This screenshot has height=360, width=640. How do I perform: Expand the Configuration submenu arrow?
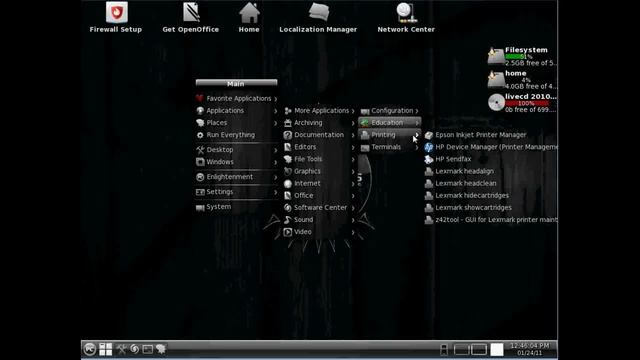[x=417, y=111]
